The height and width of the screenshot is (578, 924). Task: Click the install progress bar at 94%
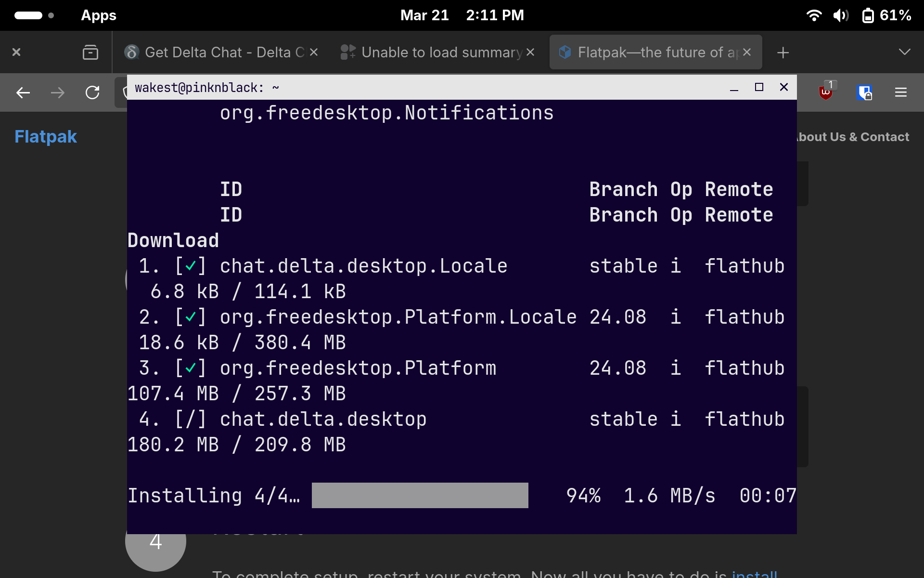point(420,495)
